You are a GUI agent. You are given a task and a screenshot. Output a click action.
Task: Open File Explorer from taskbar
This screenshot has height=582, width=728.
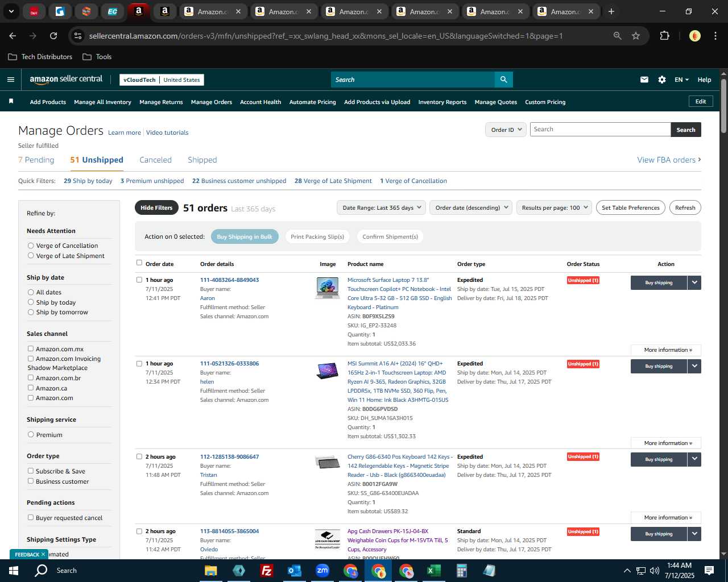click(211, 571)
